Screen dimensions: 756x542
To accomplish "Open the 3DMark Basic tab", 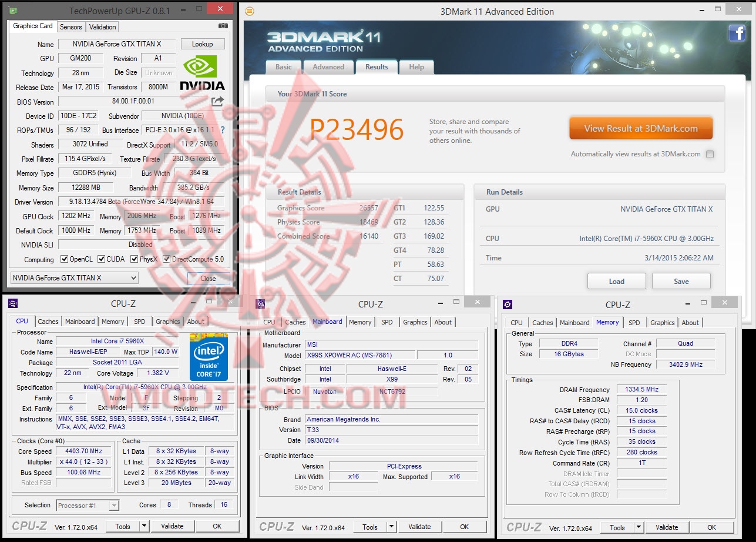I will 284,67.
